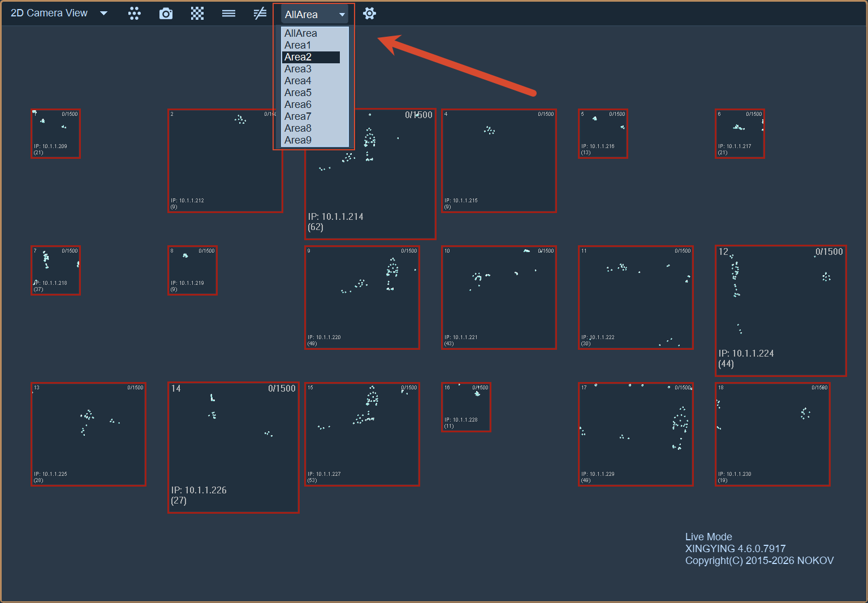Click the 2D Camera View label
The height and width of the screenshot is (603, 868).
pos(49,13)
